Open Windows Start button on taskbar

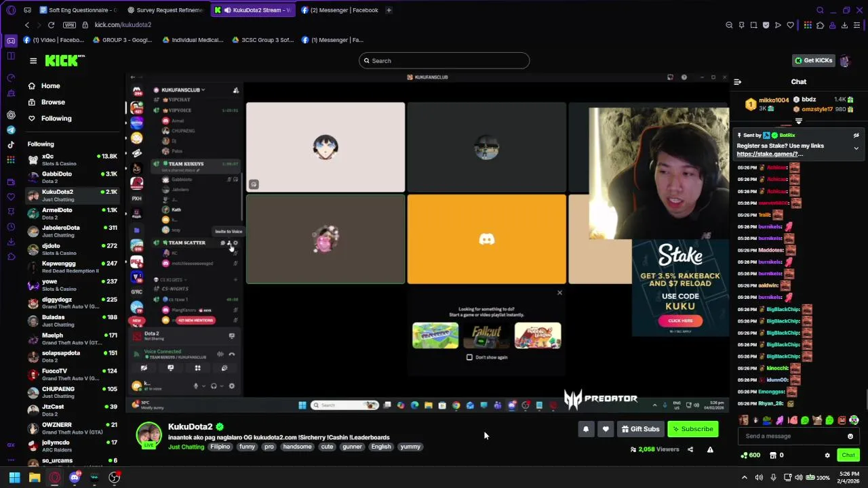point(14,478)
